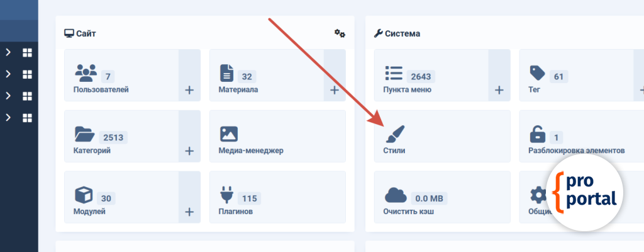Open Сайт panel settings gears
The image size is (644, 252).
[x=340, y=33]
